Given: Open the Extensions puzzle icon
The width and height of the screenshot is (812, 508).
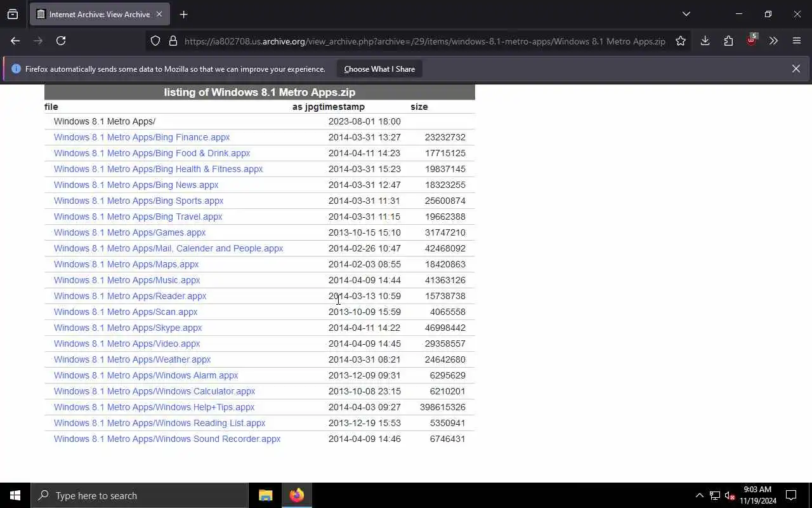Looking at the screenshot, I should (728, 41).
